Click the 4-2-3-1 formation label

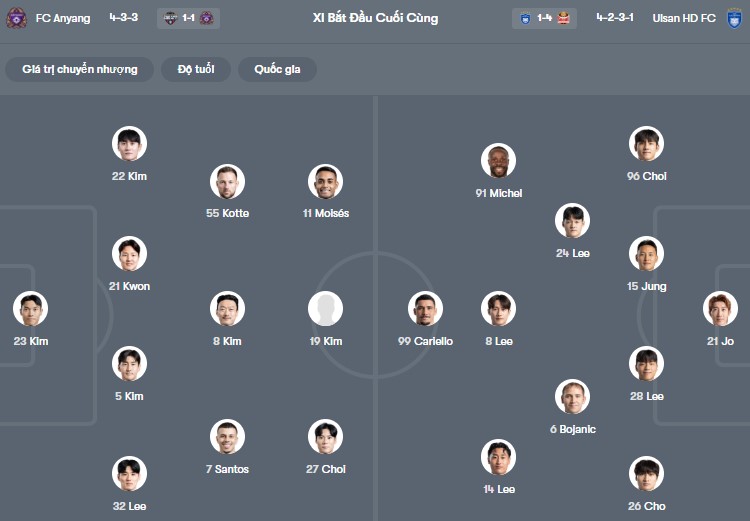(616, 18)
